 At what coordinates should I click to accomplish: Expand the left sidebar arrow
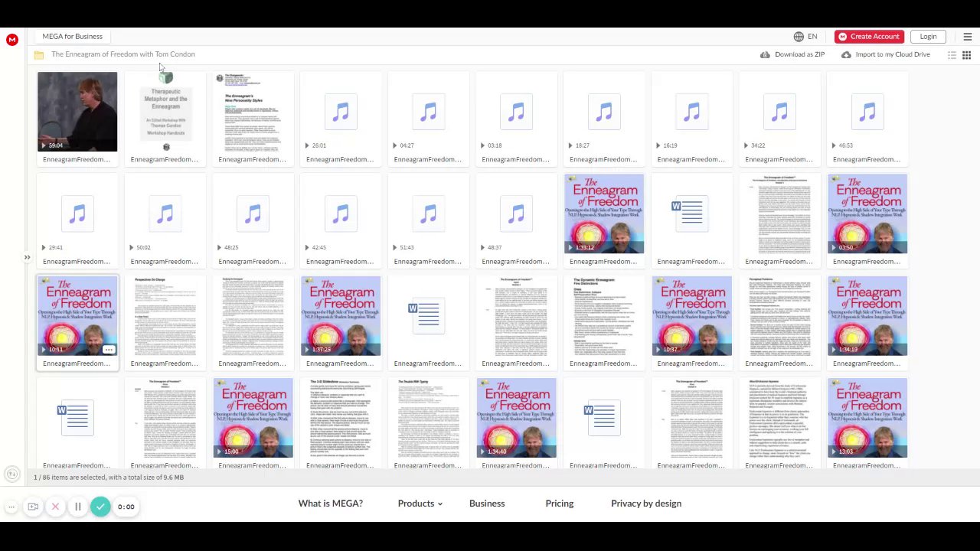coord(27,257)
